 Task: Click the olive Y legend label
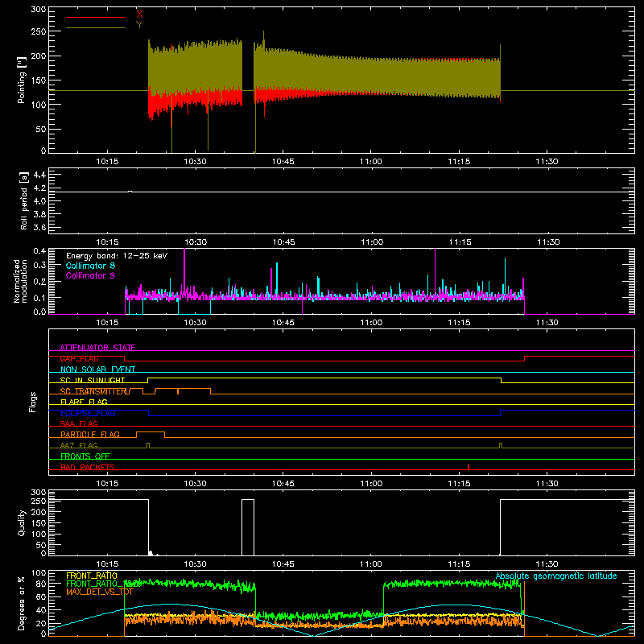coord(139,25)
